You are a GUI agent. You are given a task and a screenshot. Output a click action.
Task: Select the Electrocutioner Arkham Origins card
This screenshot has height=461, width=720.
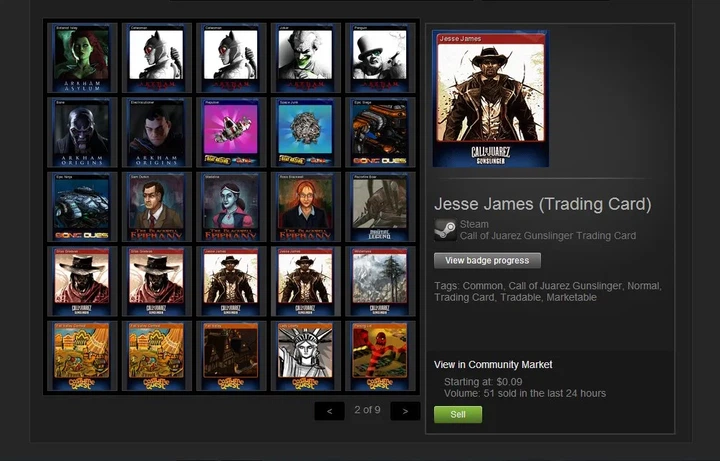click(x=157, y=132)
